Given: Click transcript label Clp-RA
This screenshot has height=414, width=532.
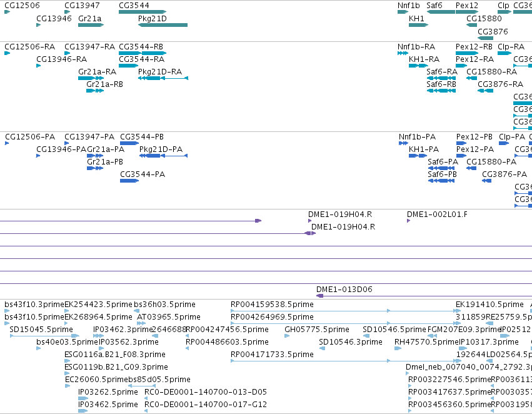Looking at the screenshot, I should [x=511, y=46].
